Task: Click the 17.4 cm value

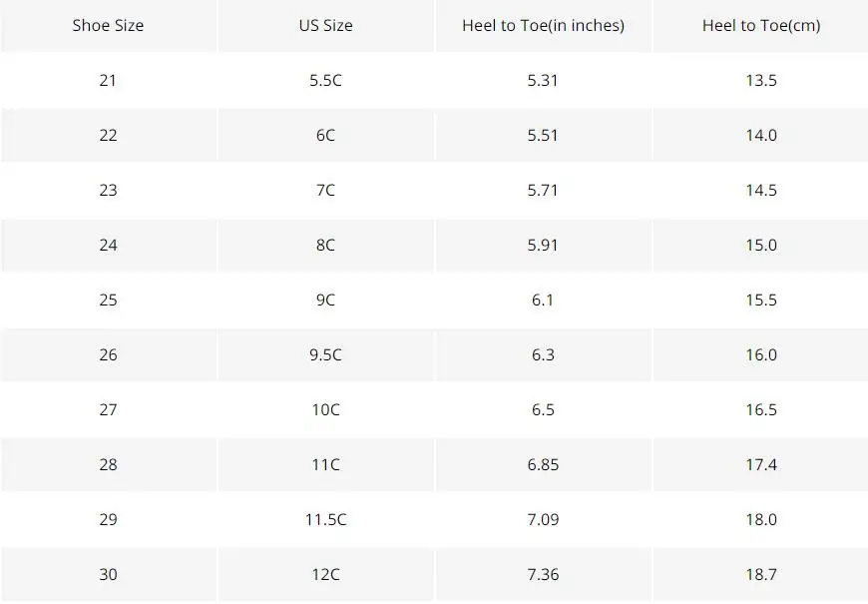Action: [x=760, y=464]
